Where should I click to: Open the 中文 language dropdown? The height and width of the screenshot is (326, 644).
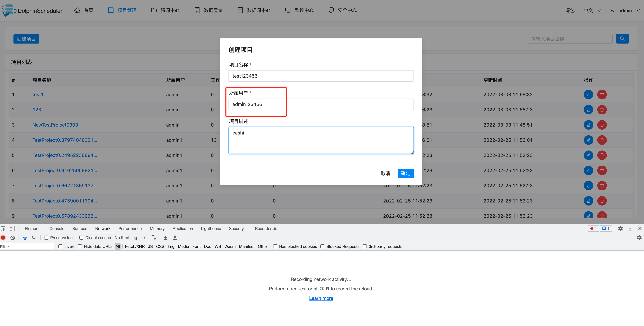pyautogui.click(x=592, y=10)
